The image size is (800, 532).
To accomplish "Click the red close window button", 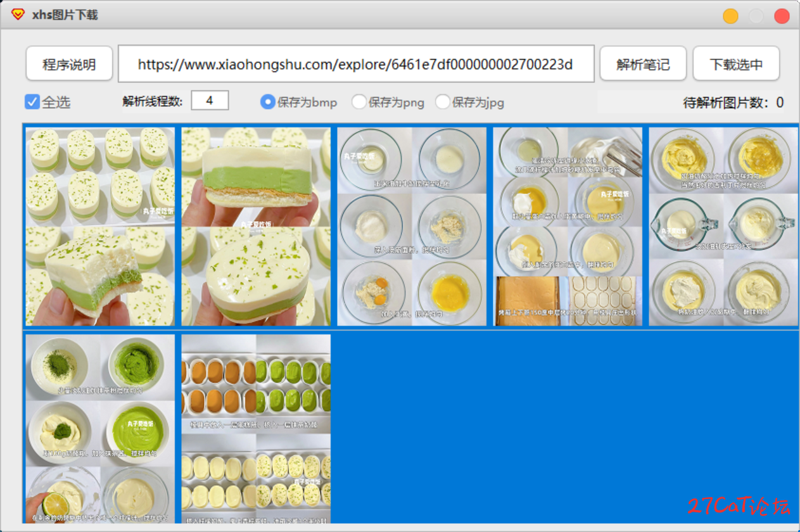I will [x=782, y=16].
